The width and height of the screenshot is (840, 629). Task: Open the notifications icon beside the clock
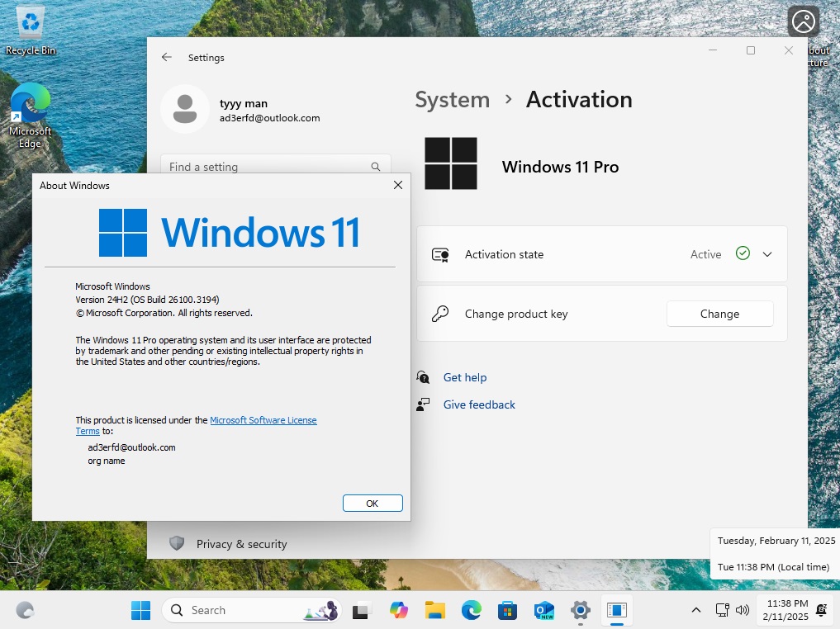click(821, 610)
